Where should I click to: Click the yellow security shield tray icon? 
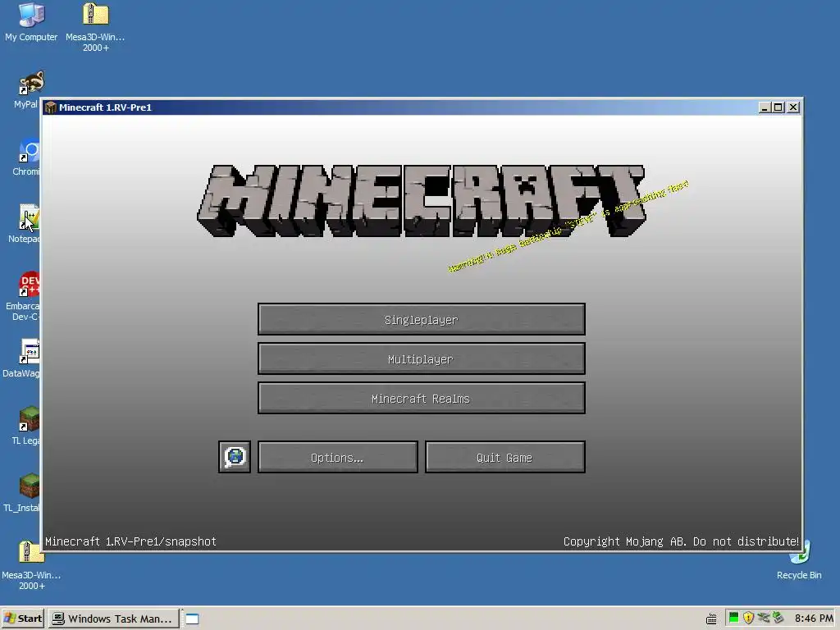(x=748, y=618)
